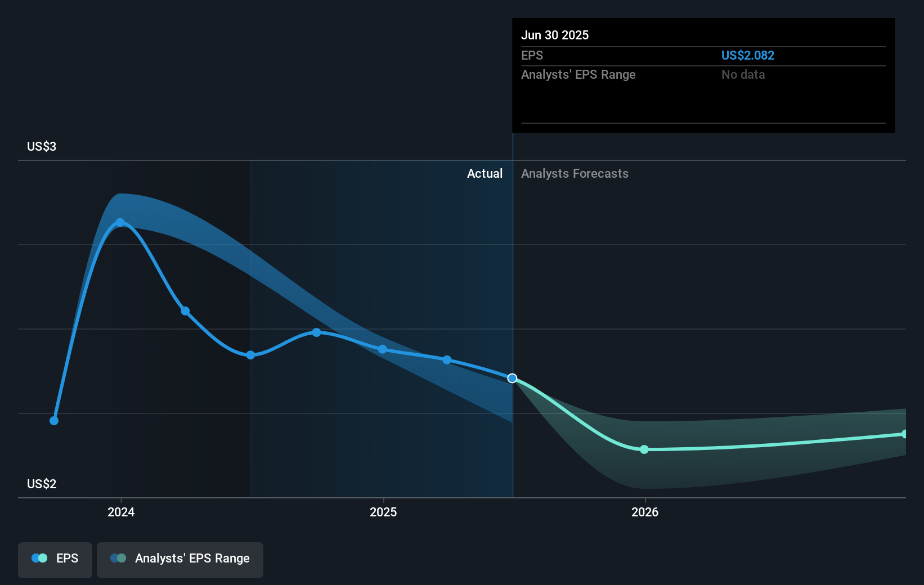This screenshot has height=585, width=924.
Task: Click the EPS data point in late 2024
Action: (316, 332)
